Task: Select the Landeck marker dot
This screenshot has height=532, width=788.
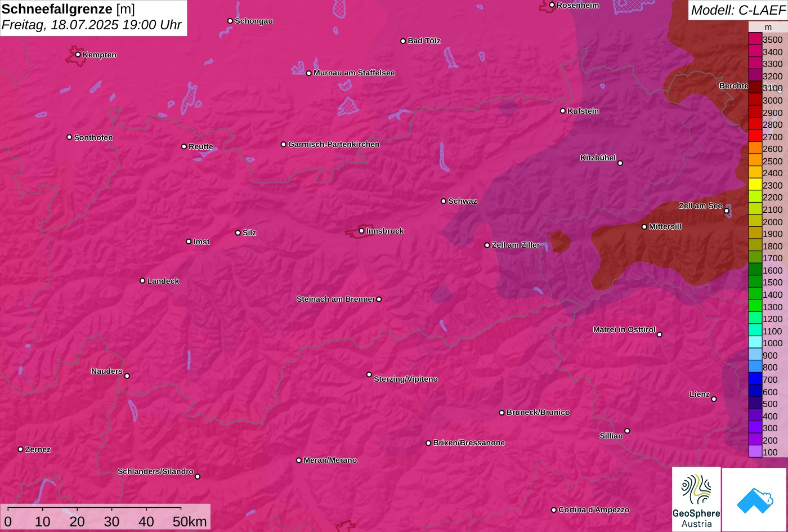Action: click(x=142, y=281)
